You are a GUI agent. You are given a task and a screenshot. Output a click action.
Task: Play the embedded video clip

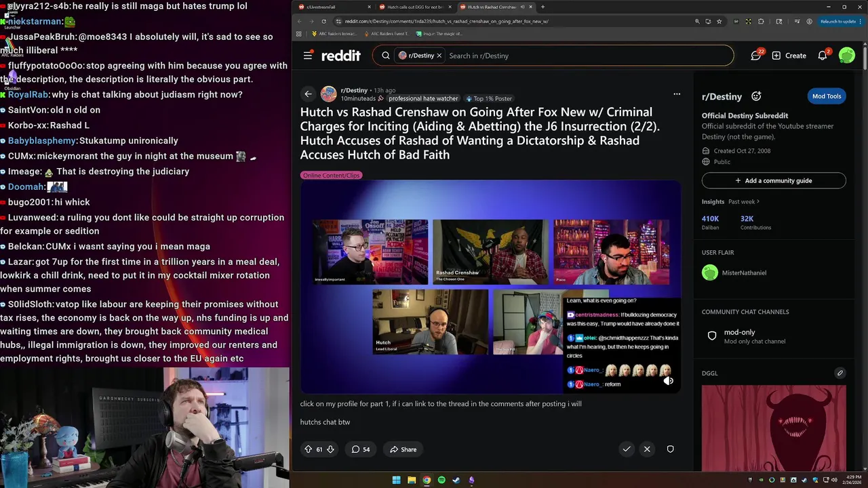pyautogui.click(x=490, y=287)
